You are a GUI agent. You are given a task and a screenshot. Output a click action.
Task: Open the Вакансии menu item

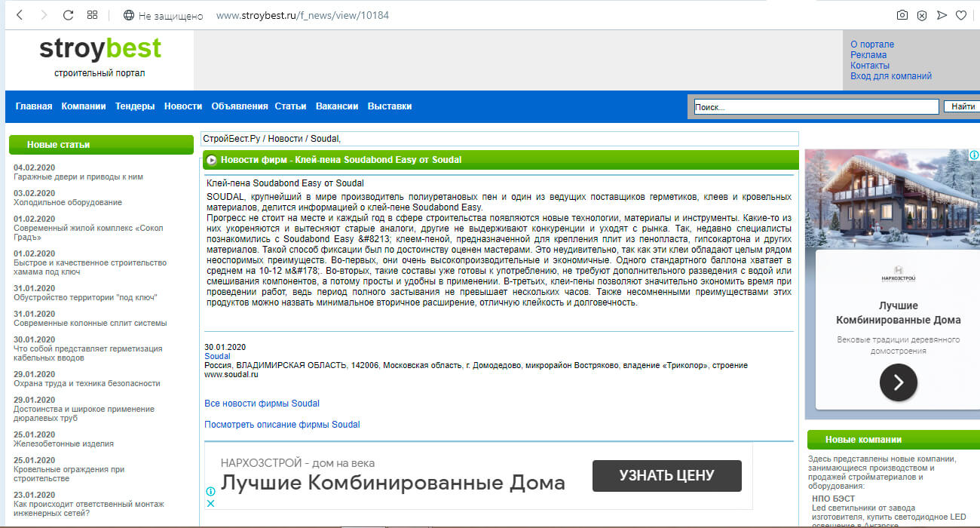tap(337, 106)
